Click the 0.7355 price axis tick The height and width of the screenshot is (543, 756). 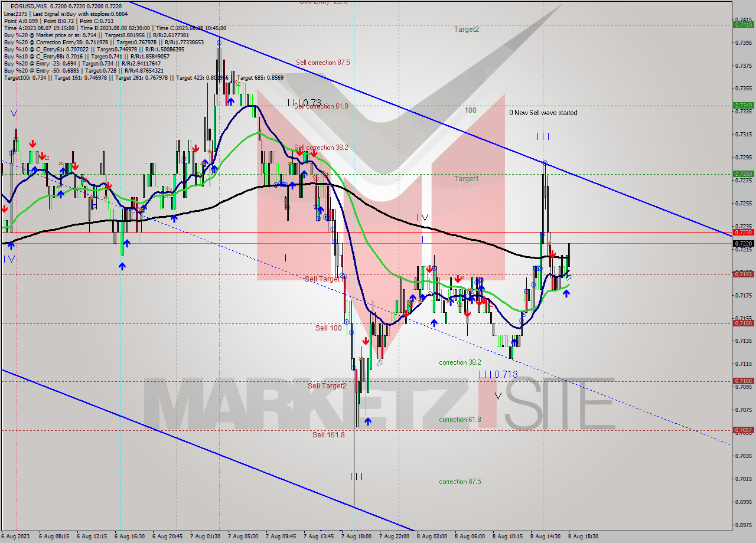click(x=744, y=89)
